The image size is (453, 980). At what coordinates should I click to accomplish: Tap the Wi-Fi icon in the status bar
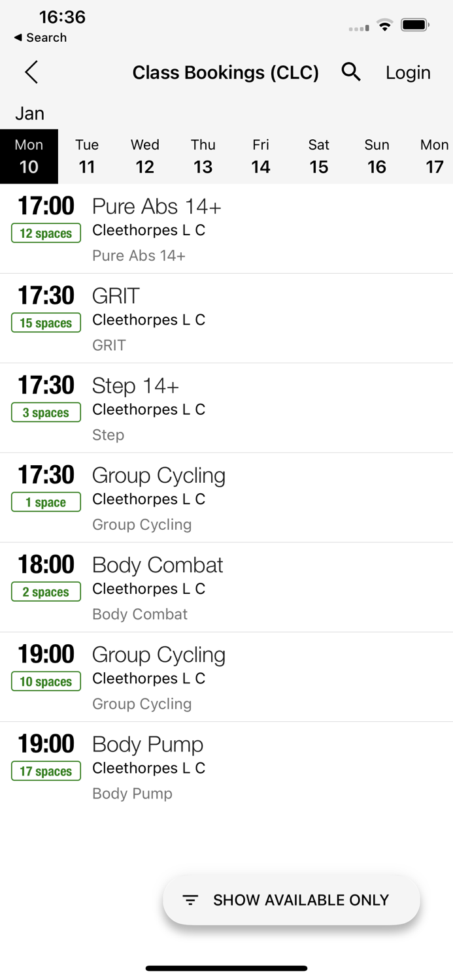384,24
